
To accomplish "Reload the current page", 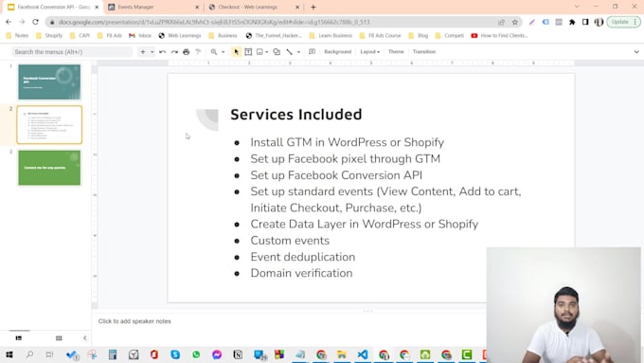I will pos(35,22).
